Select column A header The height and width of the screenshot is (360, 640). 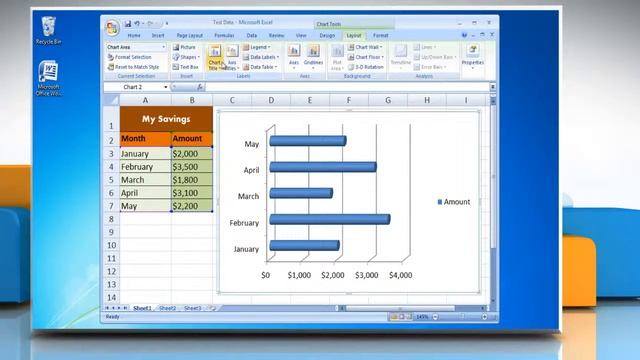click(x=145, y=100)
